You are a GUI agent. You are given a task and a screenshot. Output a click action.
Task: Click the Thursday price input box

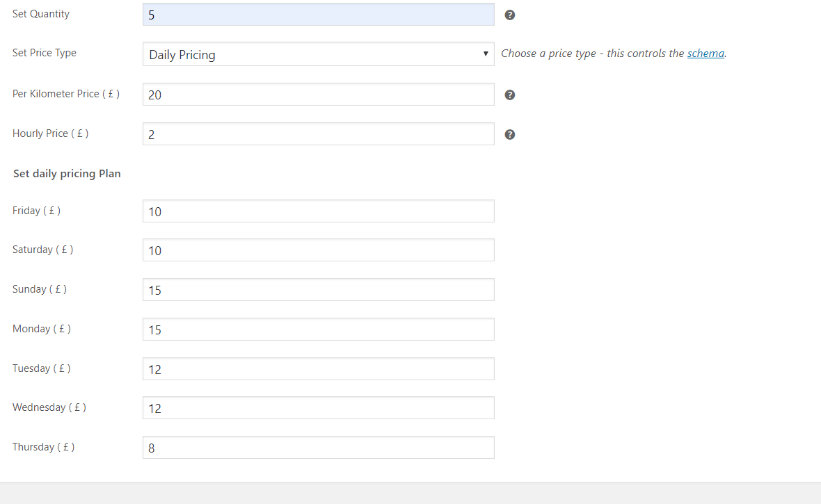point(318,448)
